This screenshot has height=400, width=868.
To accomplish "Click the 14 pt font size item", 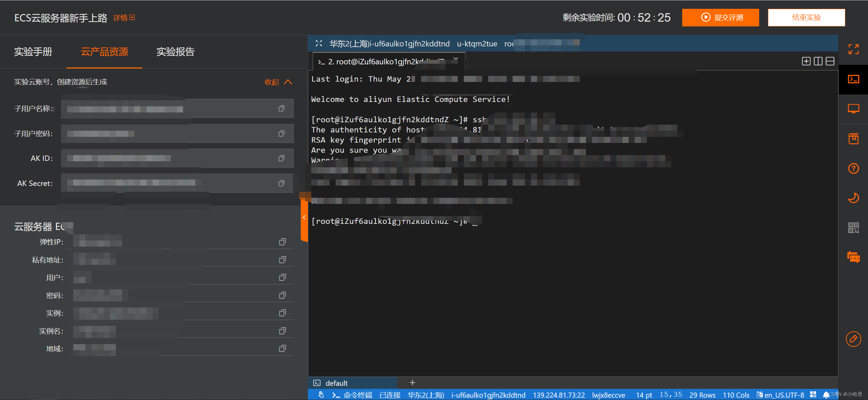I will pyautogui.click(x=644, y=395).
